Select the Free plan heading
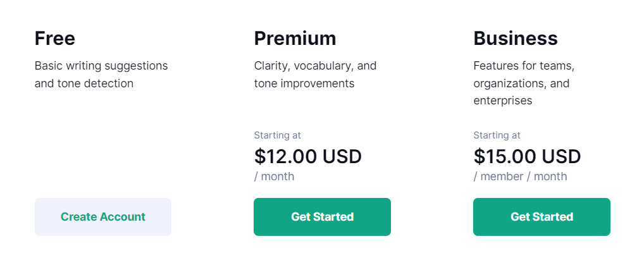Image resolution: width=644 pixels, height=258 pixels. pos(54,39)
